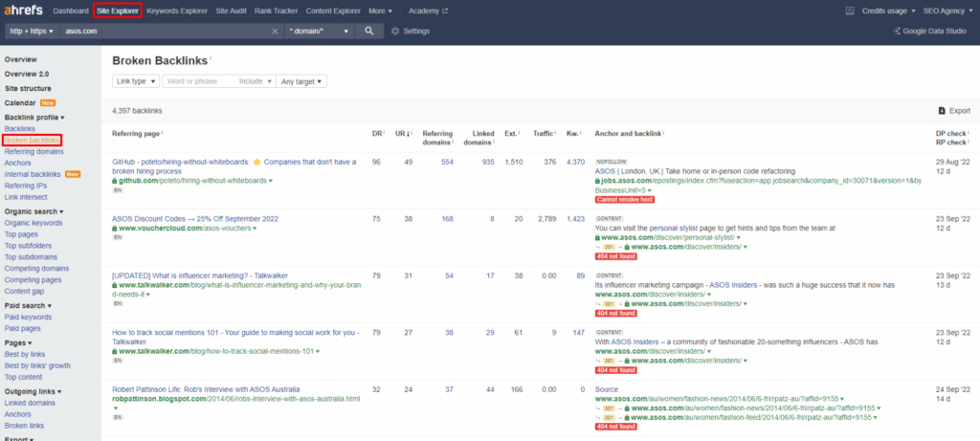The width and height of the screenshot is (980, 441).
Task: Open Site structure in the sidebar
Action: (28, 89)
